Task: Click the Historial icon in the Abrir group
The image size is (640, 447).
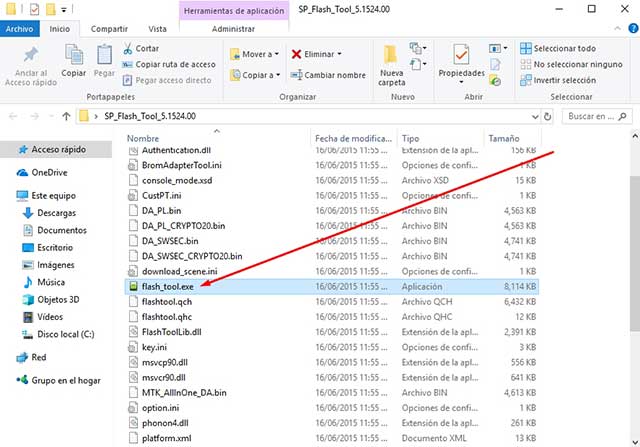Action: point(495,81)
